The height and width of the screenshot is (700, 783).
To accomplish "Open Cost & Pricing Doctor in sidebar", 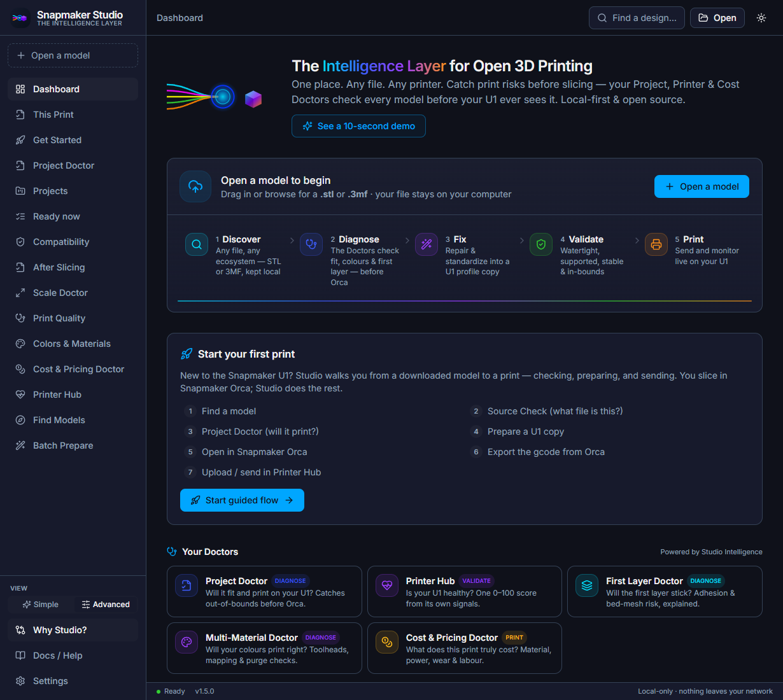I will pos(73,369).
